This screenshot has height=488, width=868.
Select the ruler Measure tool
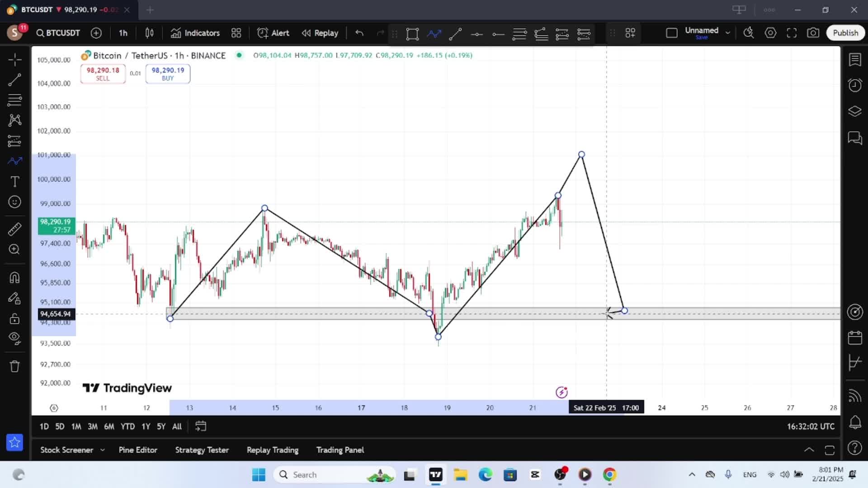tap(14, 229)
